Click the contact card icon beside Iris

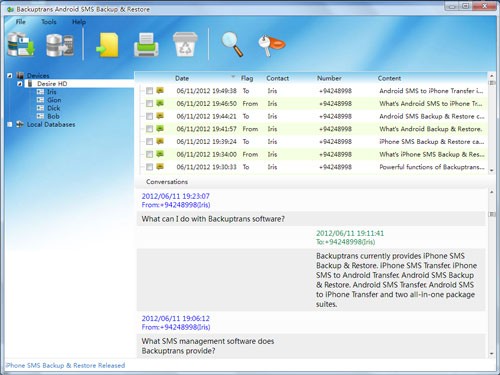coord(40,92)
